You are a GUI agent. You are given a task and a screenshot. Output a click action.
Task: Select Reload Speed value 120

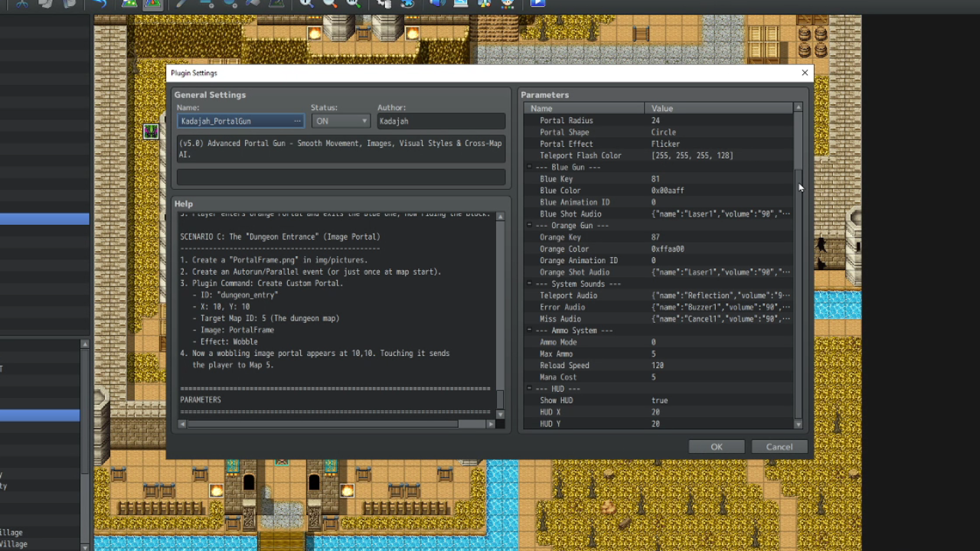click(658, 366)
